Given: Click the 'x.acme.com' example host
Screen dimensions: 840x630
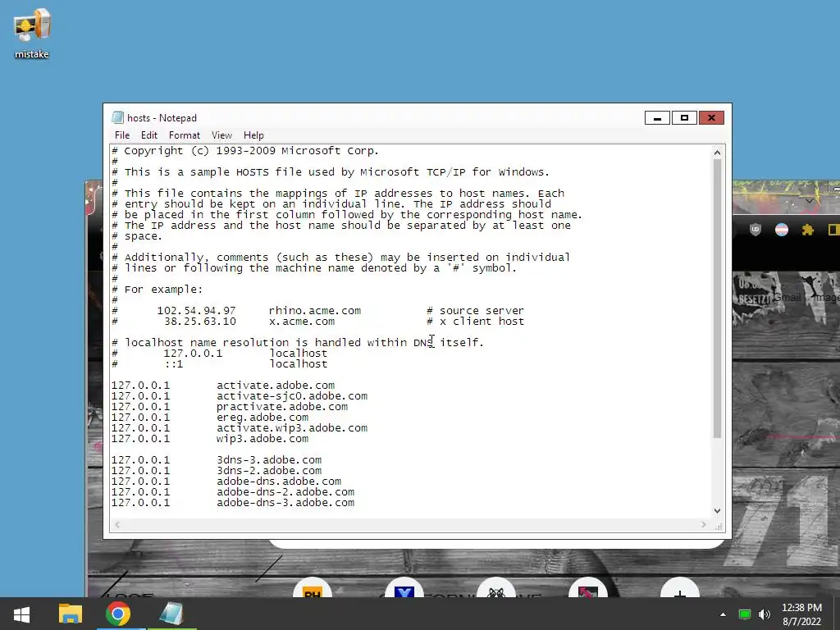Looking at the screenshot, I should [302, 322].
